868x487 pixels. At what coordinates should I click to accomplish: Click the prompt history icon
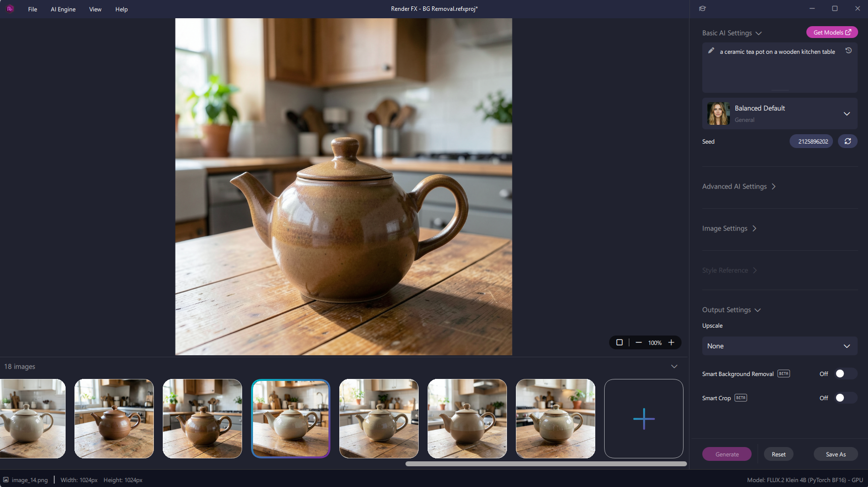[x=848, y=50]
